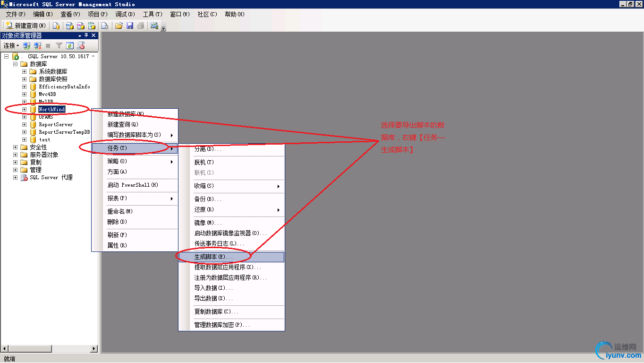Open the 工具(T) menu
The width and height of the screenshot is (644, 363).
pos(153,14)
